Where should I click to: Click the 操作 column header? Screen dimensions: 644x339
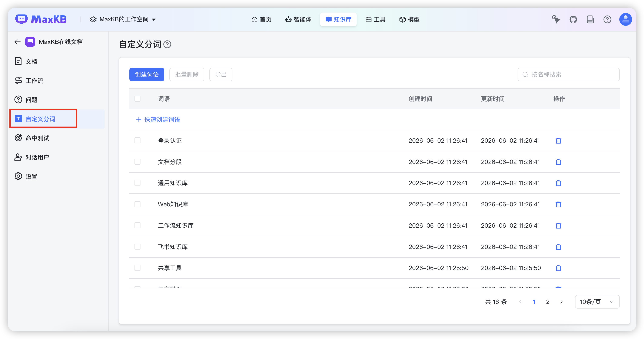(559, 99)
